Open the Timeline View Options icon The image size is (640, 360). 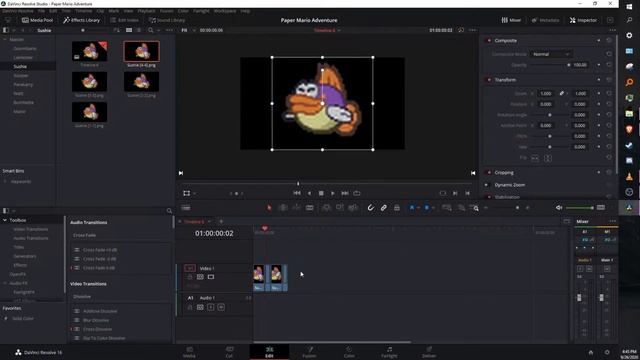(x=186, y=208)
